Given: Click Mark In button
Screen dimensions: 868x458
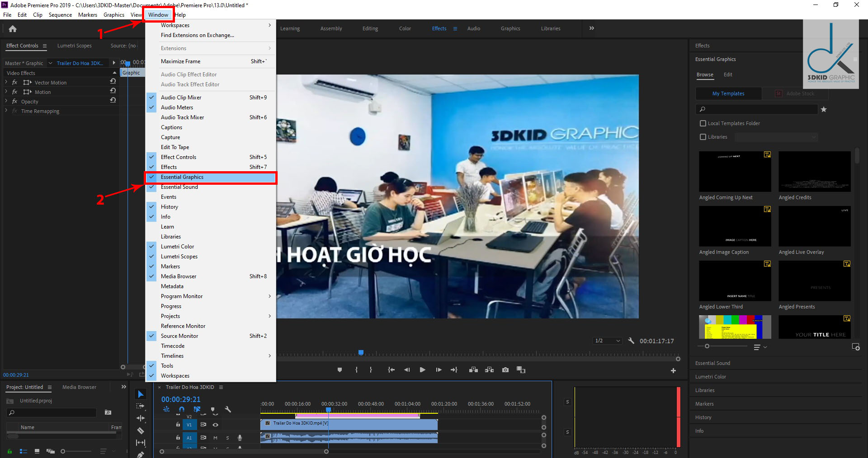Looking at the screenshot, I should [357, 370].
